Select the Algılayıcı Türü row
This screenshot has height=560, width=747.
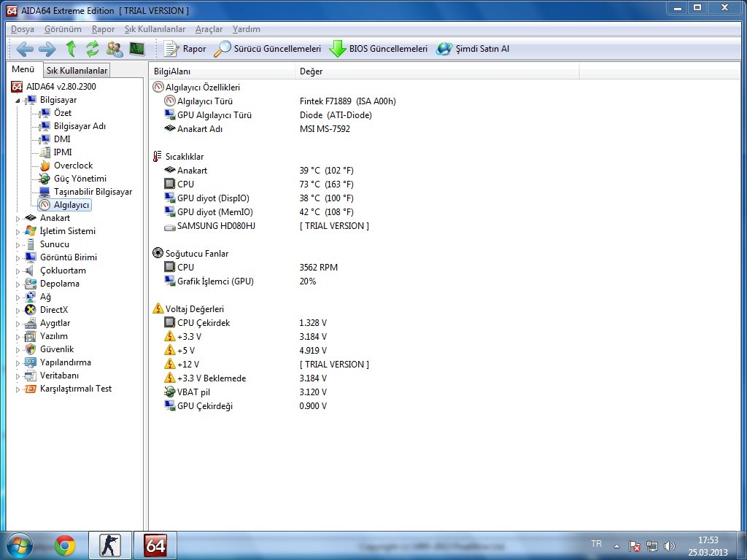[x=279, y=101]
